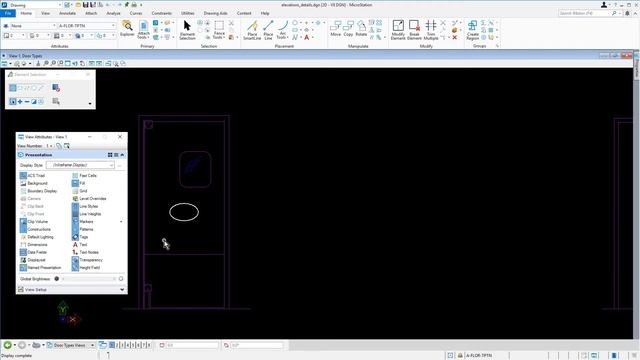This screenshot has height=360, width=640.
Task: Switch to the View ribbon tab
Action: coord(45,13)
